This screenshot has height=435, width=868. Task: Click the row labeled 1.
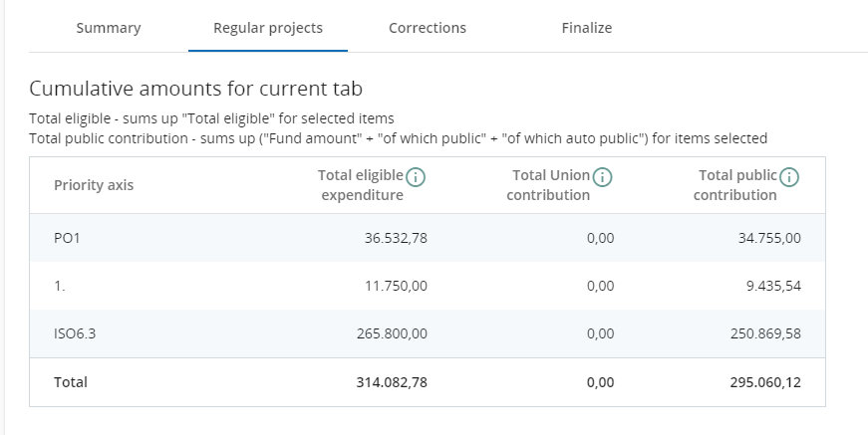[60, 286]
